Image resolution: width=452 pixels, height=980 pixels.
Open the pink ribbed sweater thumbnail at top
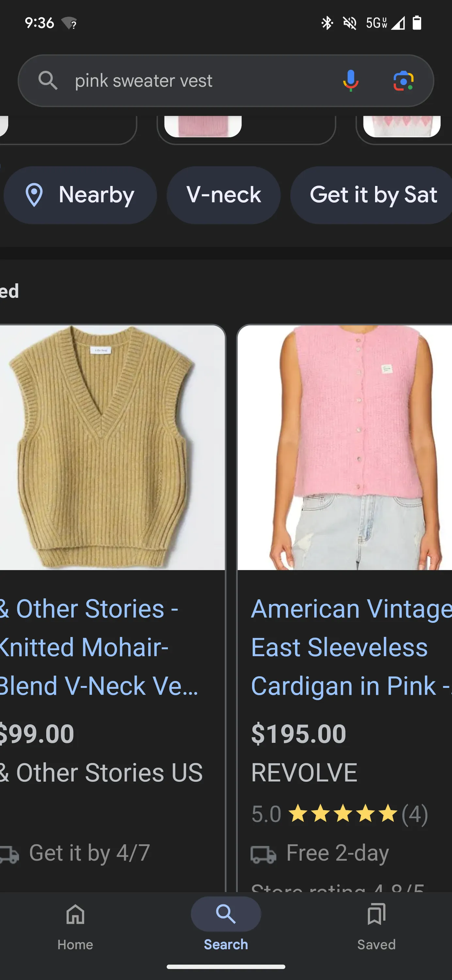(203, 126)
